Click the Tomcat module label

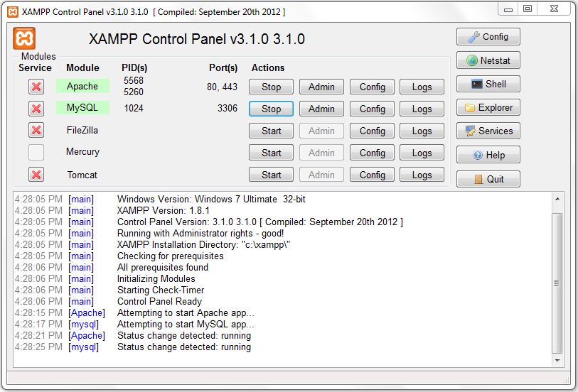click(82, 175)
